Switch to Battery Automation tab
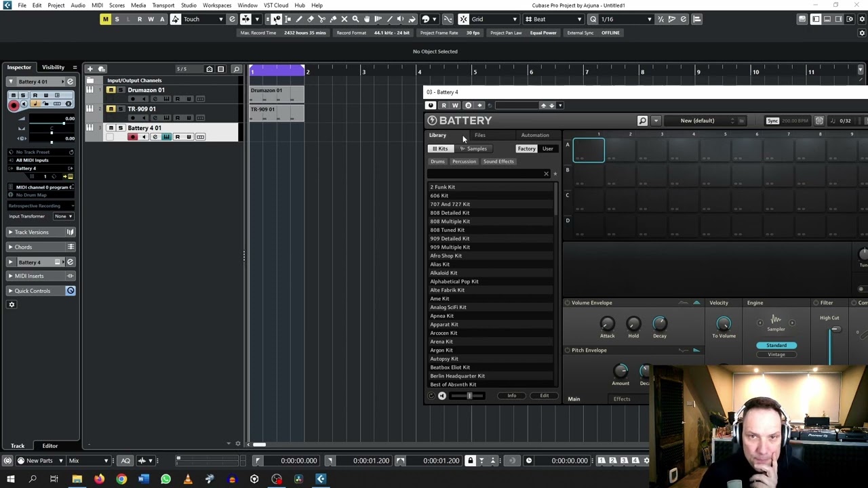Viewport: 868px width, 488px height. [x=535, y=135]
